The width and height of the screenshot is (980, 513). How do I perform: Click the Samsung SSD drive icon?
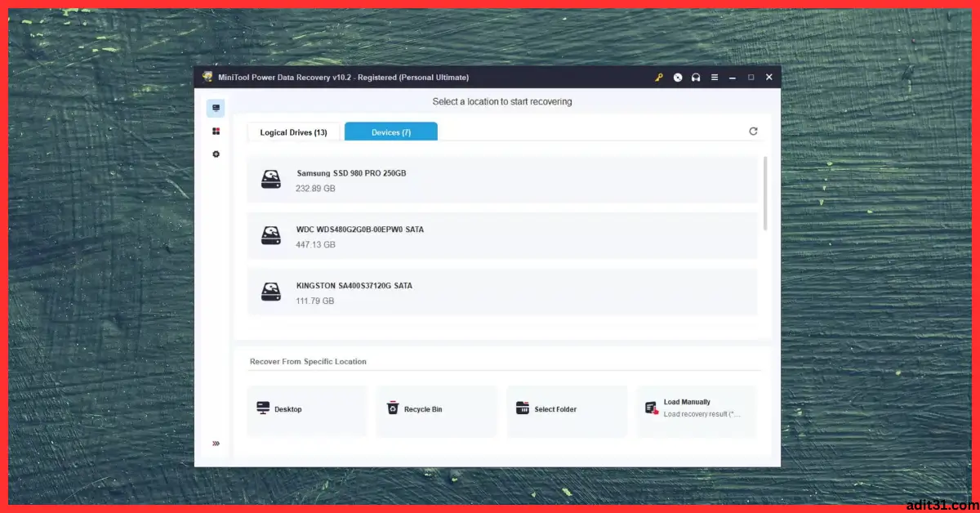point(271,180)
